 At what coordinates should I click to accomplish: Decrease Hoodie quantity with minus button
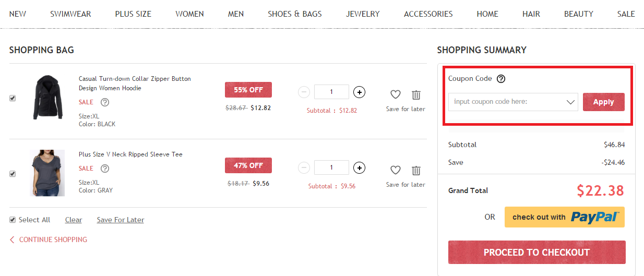(x=304, y=92)
